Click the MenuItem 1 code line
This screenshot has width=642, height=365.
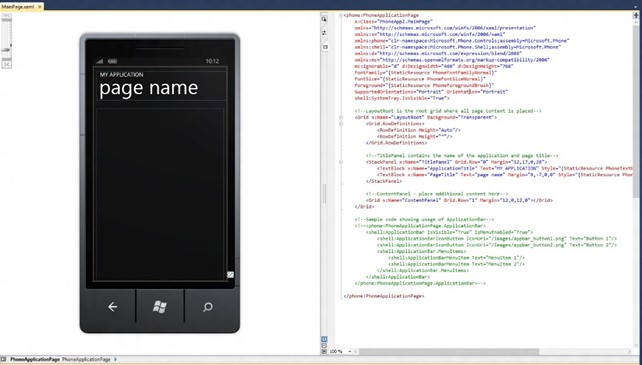pyautogui.click(x=457, y=258)
